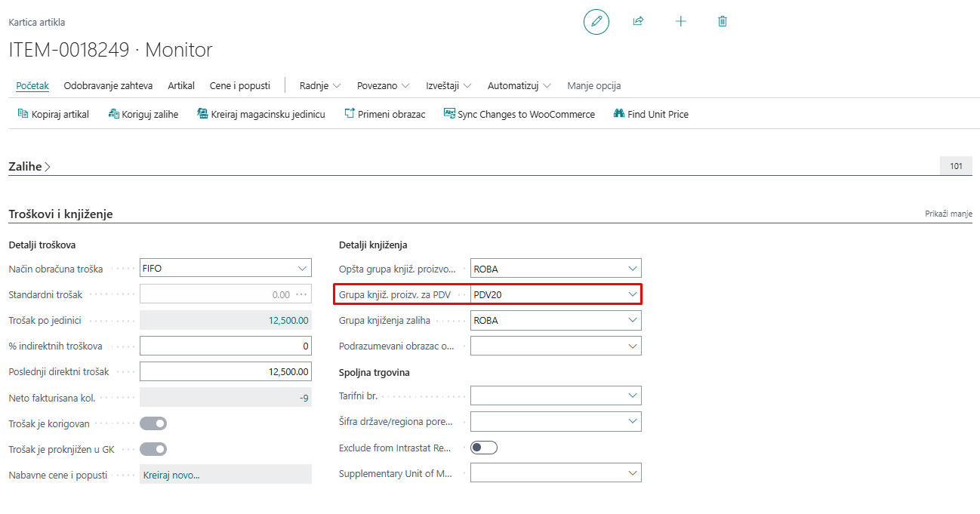
Task: Click the share icon at top
Action: point(638,21)
